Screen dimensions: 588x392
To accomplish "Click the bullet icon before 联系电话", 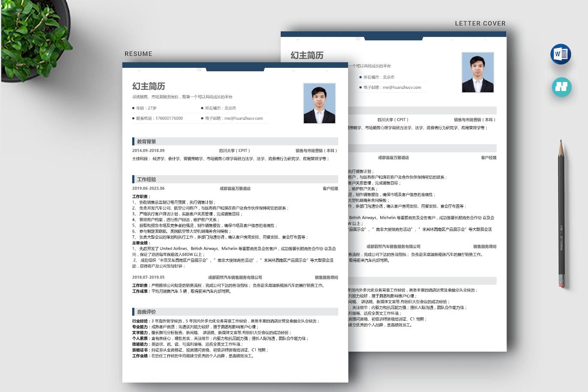I will tap(132, 118).
